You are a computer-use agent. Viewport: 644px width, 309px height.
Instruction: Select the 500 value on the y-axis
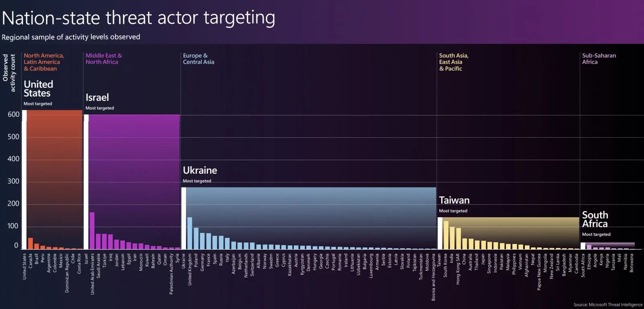14,137
